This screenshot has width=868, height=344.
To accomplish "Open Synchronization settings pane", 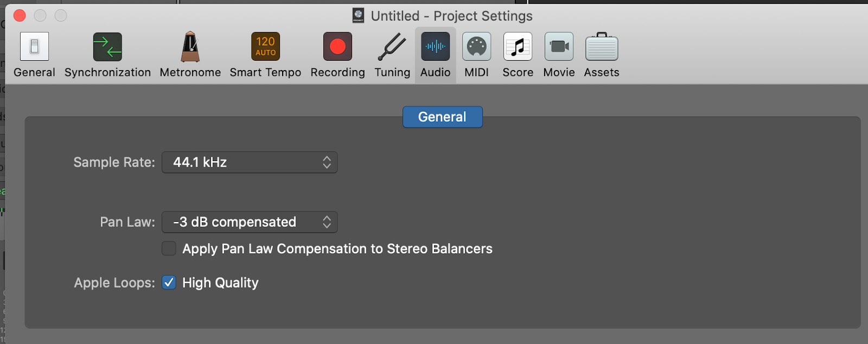I will (107, 47).
